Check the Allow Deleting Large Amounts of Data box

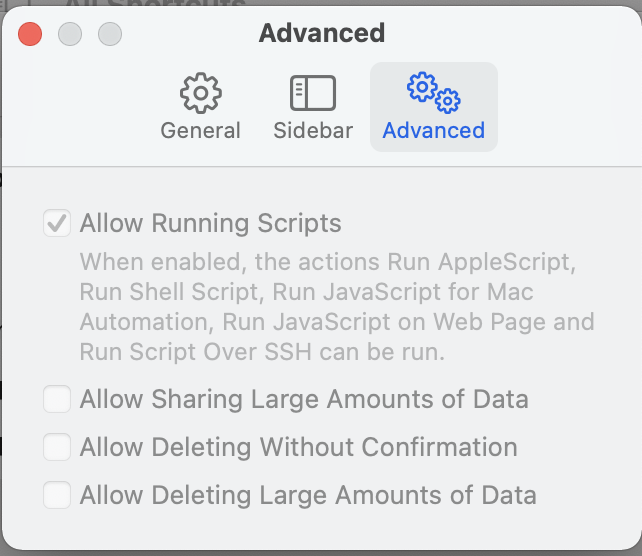coord(57,494)
